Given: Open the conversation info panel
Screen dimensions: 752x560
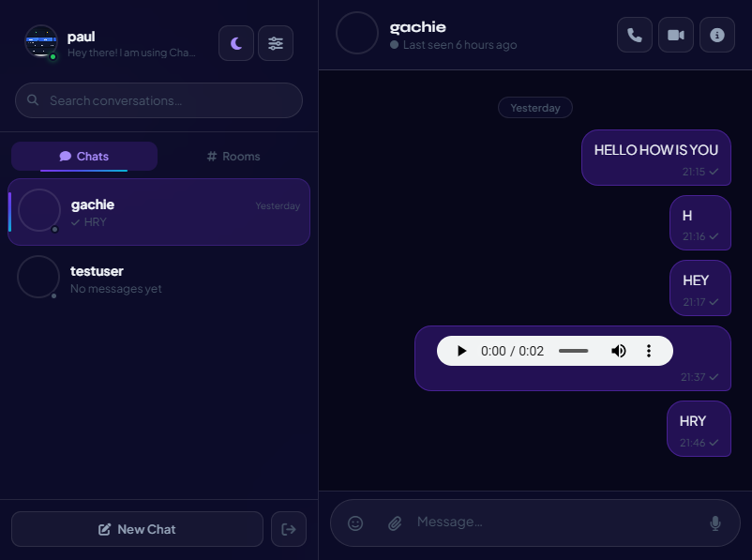Looking at the screenshot, I should tap(717, 35).
